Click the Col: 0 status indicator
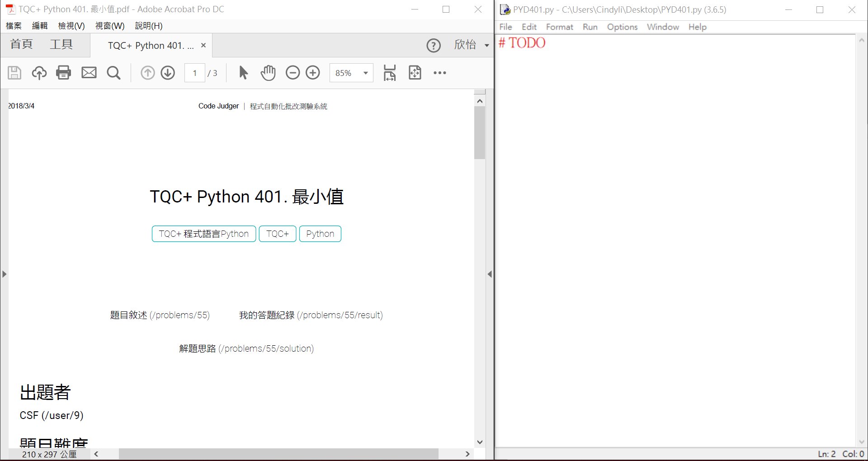 click(x=853, y=454)
